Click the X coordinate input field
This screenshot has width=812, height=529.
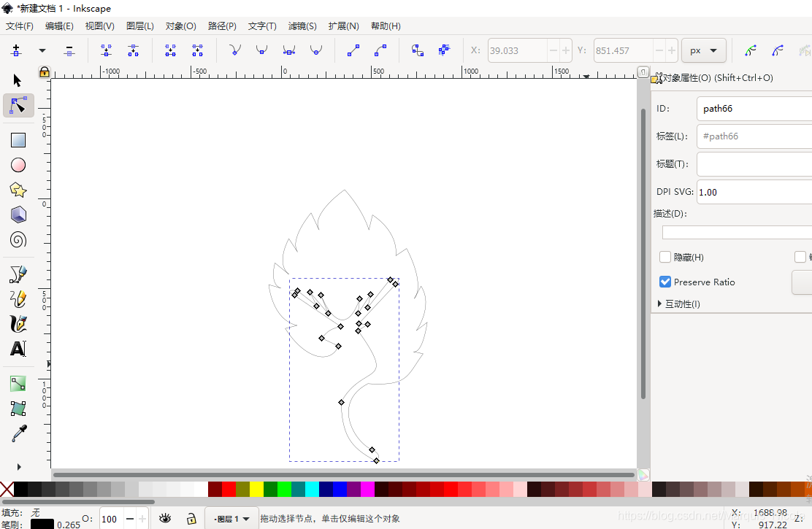tap(517, 50)
